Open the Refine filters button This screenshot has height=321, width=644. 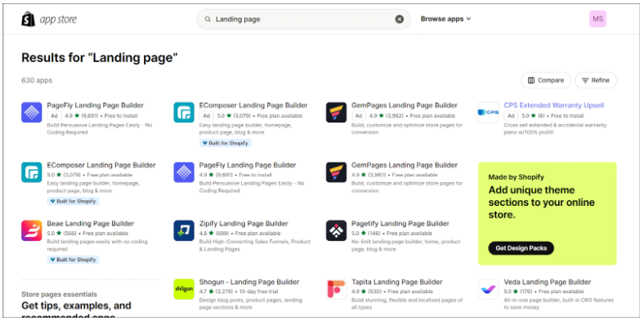[x=596, y=81]
